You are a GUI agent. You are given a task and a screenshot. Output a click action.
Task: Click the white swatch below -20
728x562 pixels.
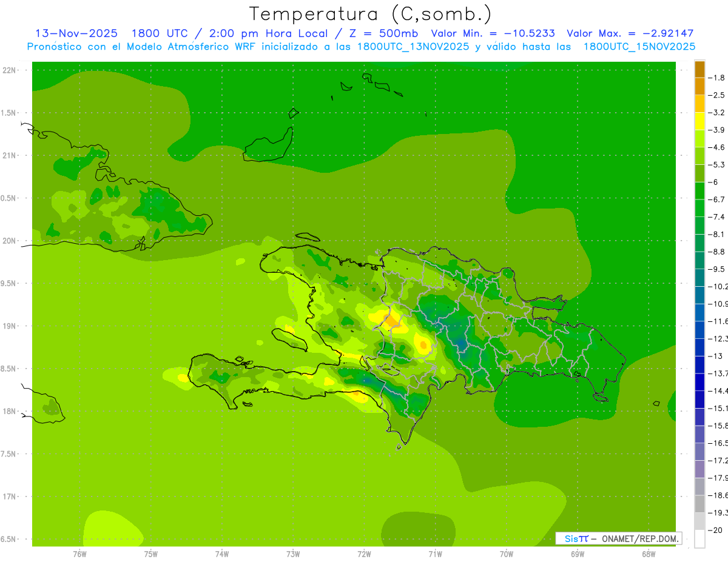699,538
